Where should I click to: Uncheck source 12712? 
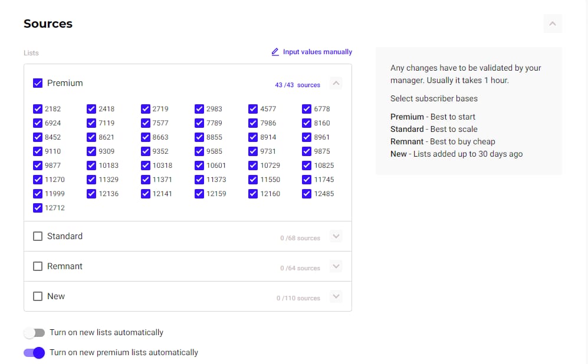(x=38, y=208)
